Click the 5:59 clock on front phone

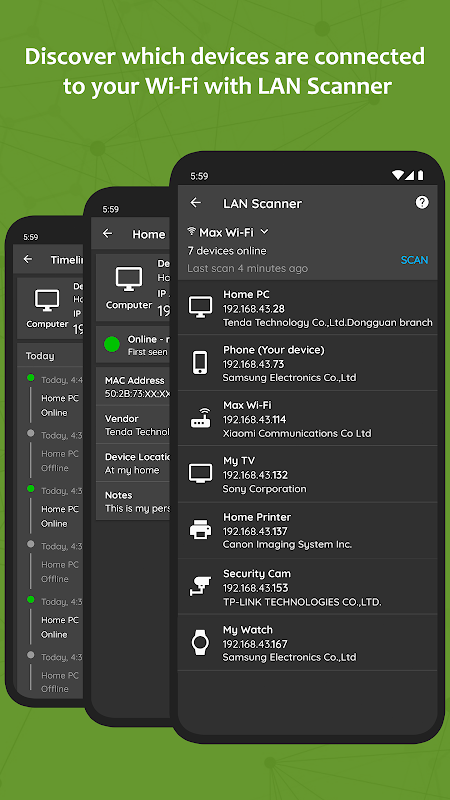[199, 176]
